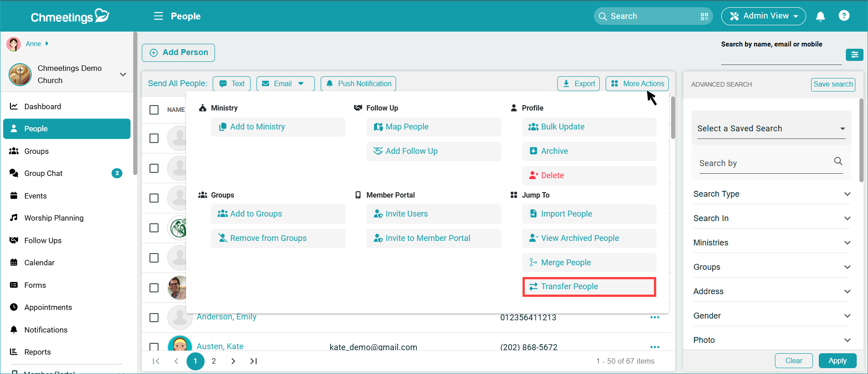
Task: Select the first person row checkbox
Action: point(154,138)
